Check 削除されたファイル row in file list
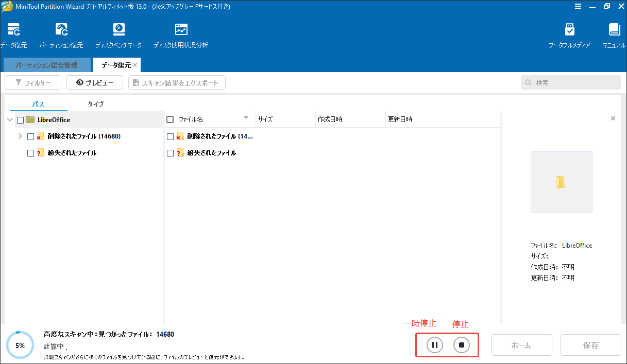Viewport: 627px width, 364px height. tap(170, 137)
